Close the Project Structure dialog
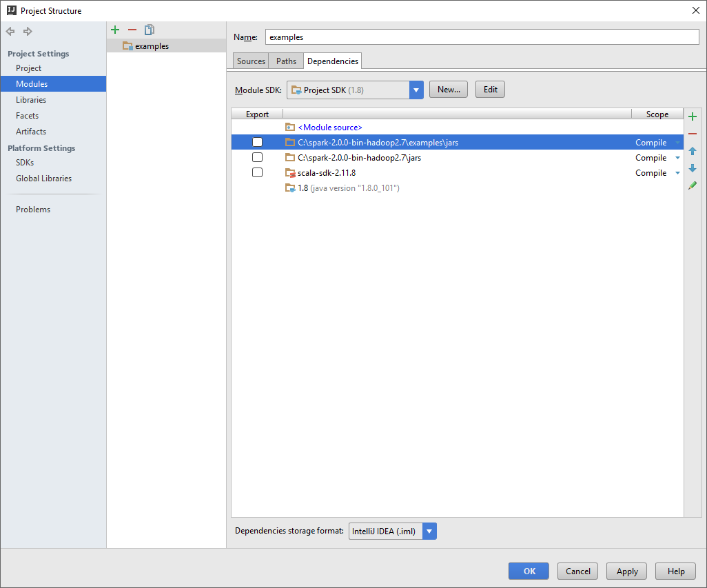The image size is (707, 588). click(696, 10)
